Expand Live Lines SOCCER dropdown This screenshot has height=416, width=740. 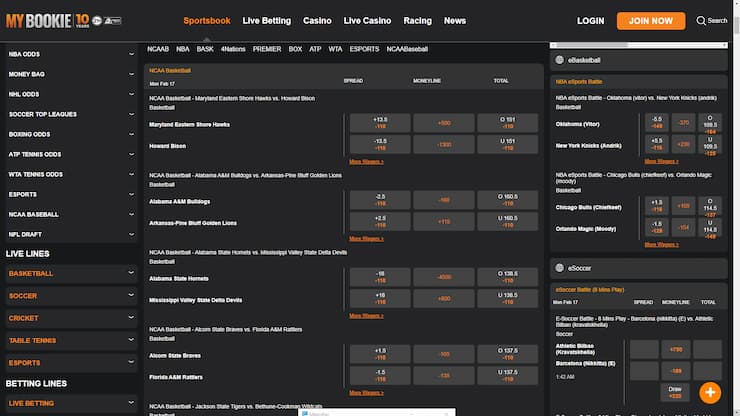pos(71,296)
